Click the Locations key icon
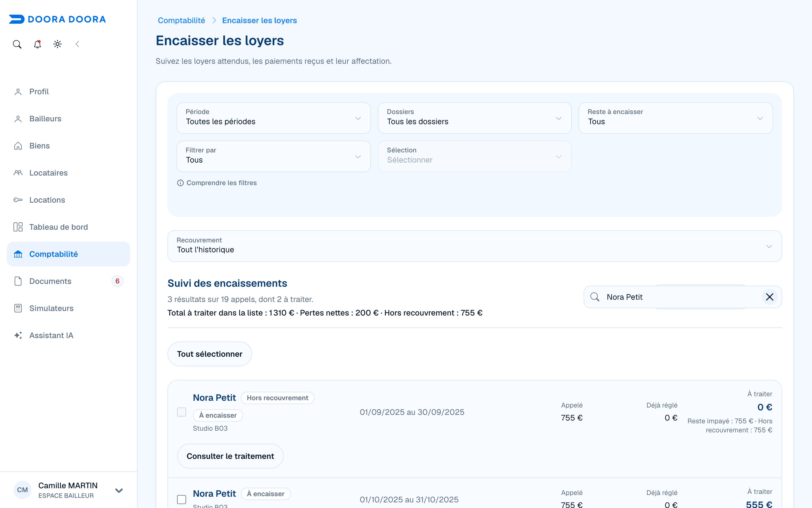The width and height of the screenshot is (812, 508). tap(18, 200)
